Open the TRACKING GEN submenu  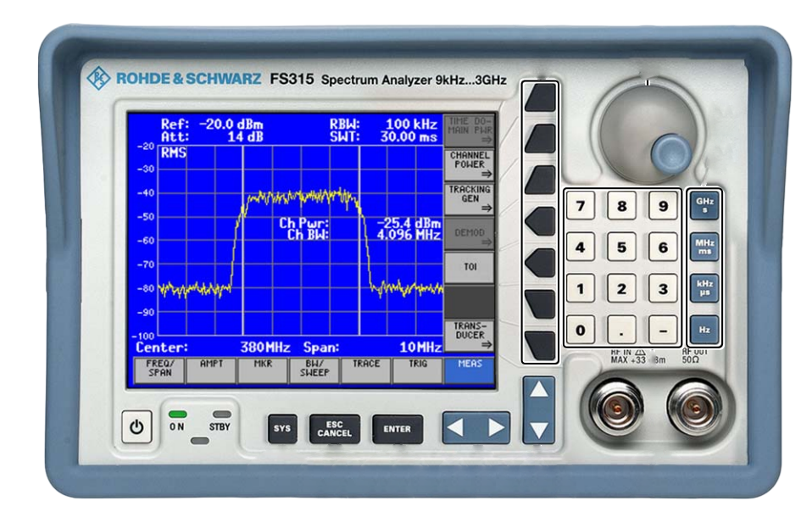pos(470,198)
